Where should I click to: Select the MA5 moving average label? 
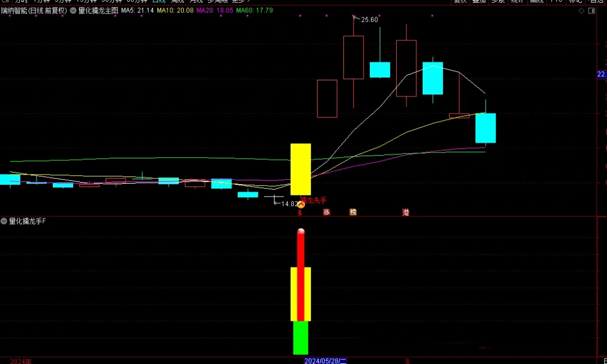[137, 11]
